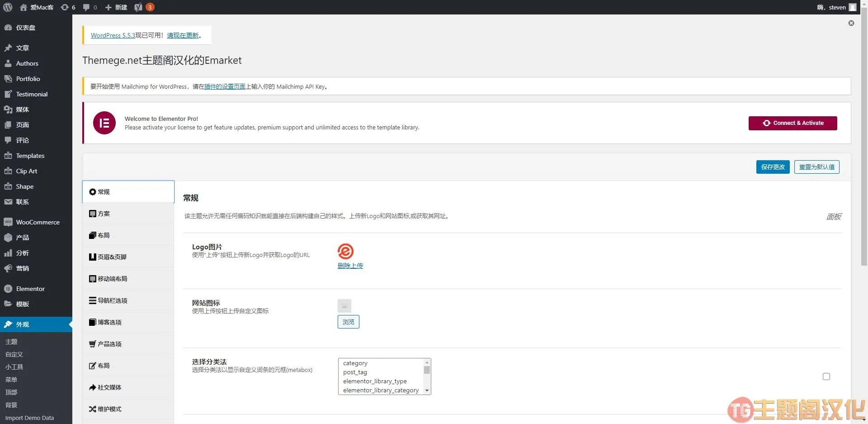Click the plus icon for 新建
The image size is (868, 424).
click(108, 7)
